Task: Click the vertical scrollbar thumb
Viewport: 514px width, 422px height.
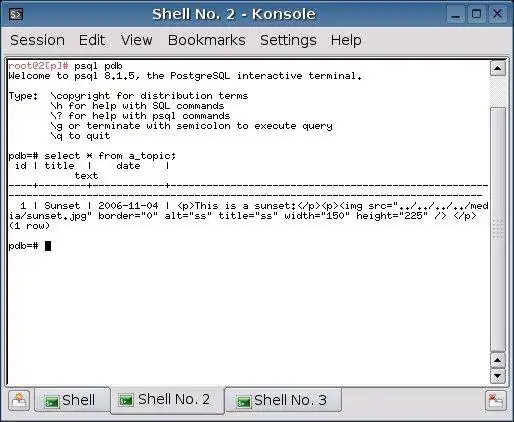Action: [x=498, y=229]
